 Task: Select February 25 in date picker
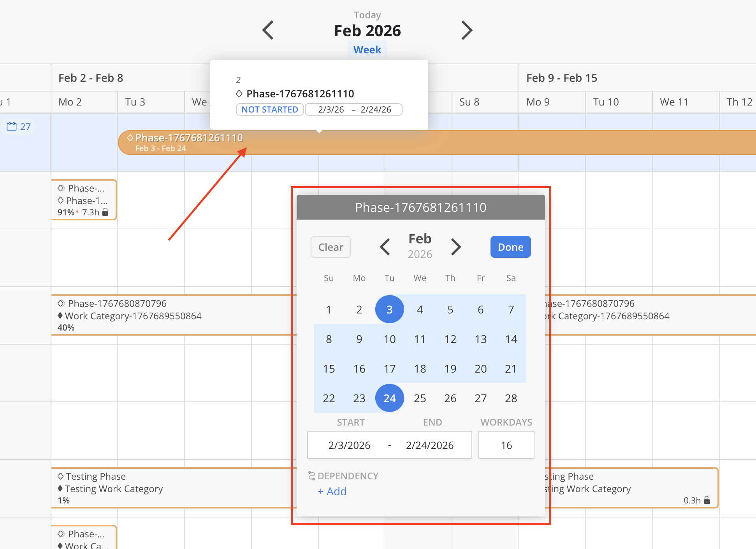(x=420, y=398)
